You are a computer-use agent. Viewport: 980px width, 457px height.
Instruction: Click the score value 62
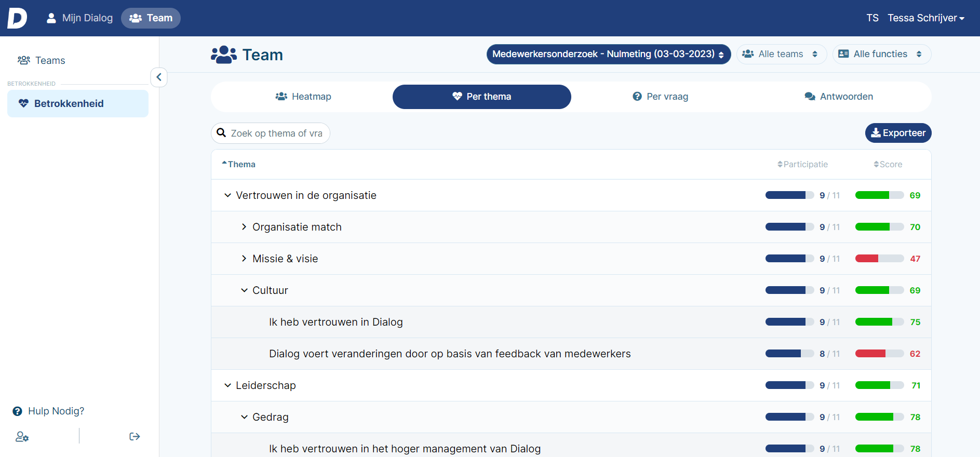click(915, 354)
